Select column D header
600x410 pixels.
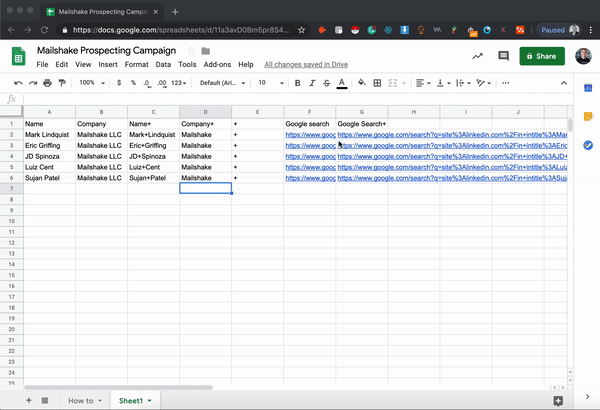tap(205, 112)
